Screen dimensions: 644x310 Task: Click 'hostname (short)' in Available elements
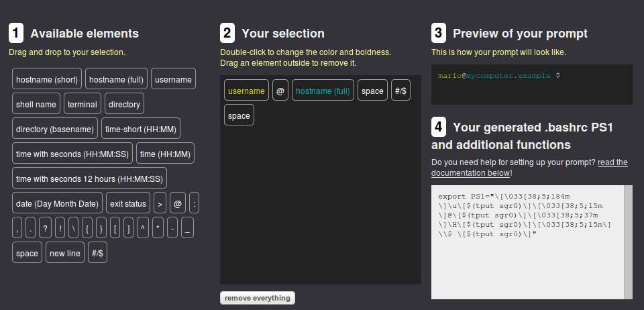[x=47, y=80]
